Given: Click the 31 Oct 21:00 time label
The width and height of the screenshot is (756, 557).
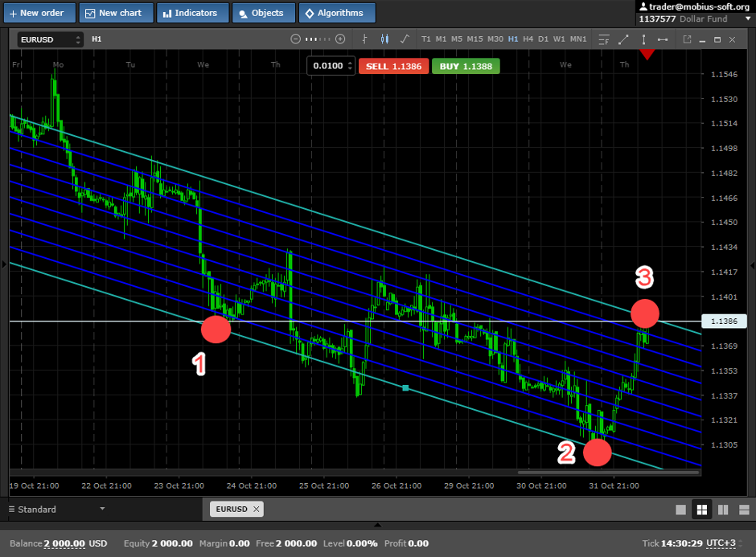Looking at the screenshot, I should [614, 485].
